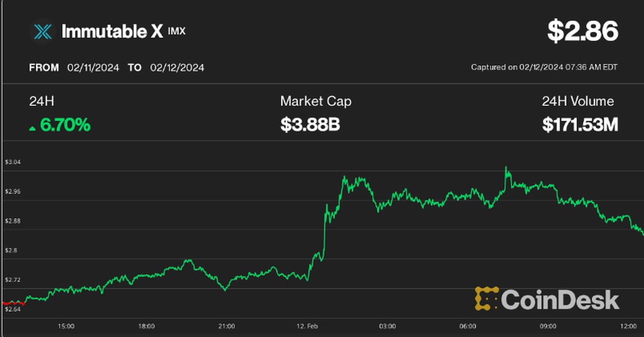Click the Immutable X logo icon

pos(41,31)
